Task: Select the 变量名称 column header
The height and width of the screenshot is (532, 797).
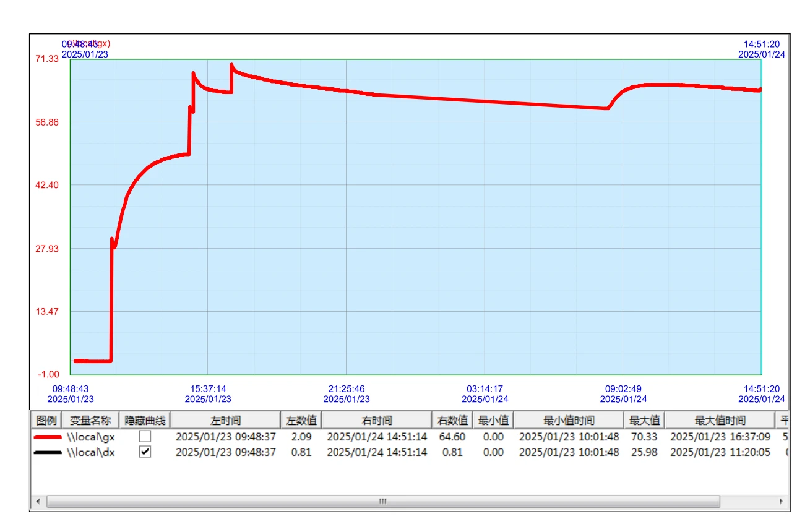Action: point(90,421)
